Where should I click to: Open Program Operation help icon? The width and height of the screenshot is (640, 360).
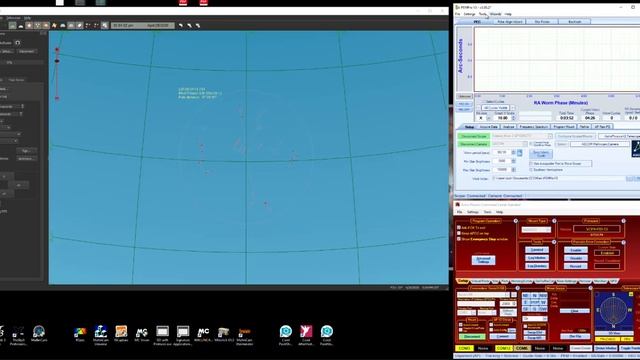tap(516, 221)
